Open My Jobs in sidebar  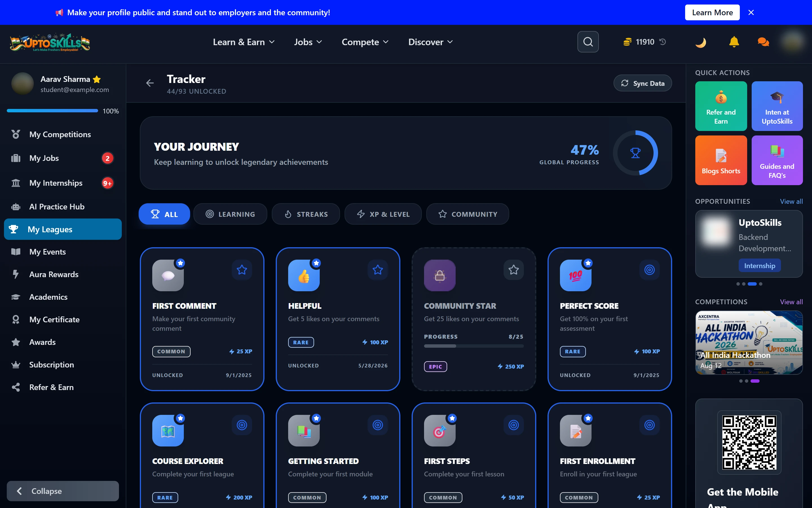63,158
